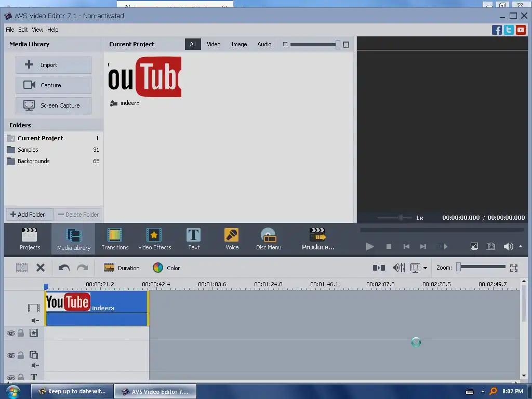This screenshot has height=399, width=532.
Task: Open the Transitions section
Action: pyautogui.click(x=115, y=239)
